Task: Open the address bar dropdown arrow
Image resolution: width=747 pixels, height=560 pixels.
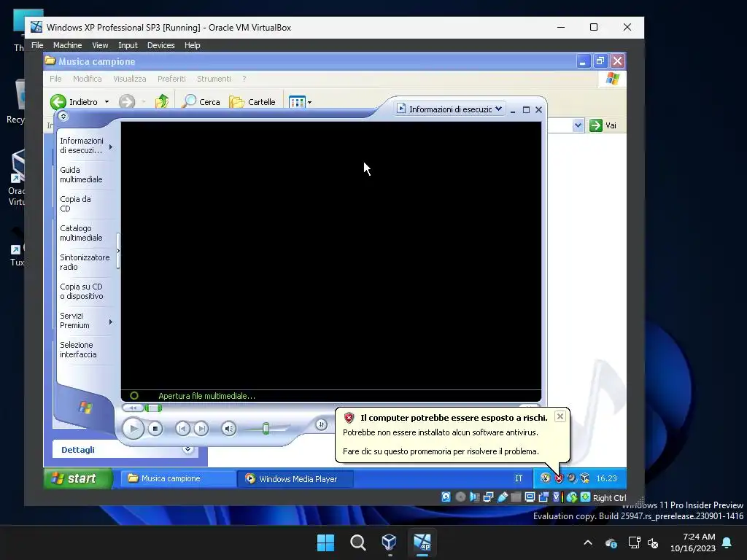Action: [x=578, y=125]
